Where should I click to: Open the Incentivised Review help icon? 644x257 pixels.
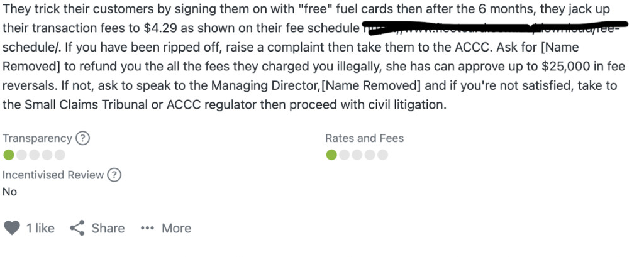tap(114, 175)
